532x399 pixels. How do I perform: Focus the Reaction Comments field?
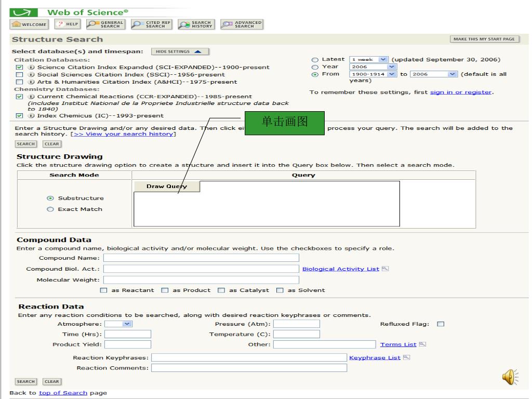(x=249, y=368)
